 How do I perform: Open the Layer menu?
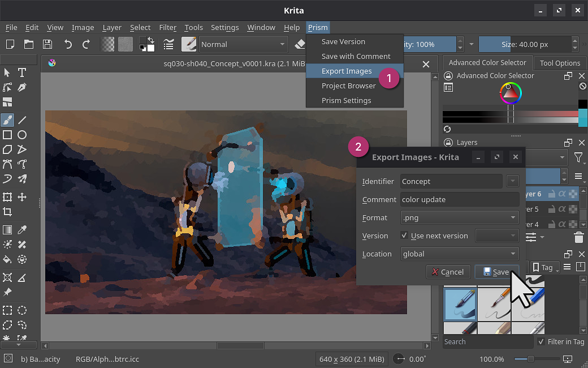click(x=112, y=27)
